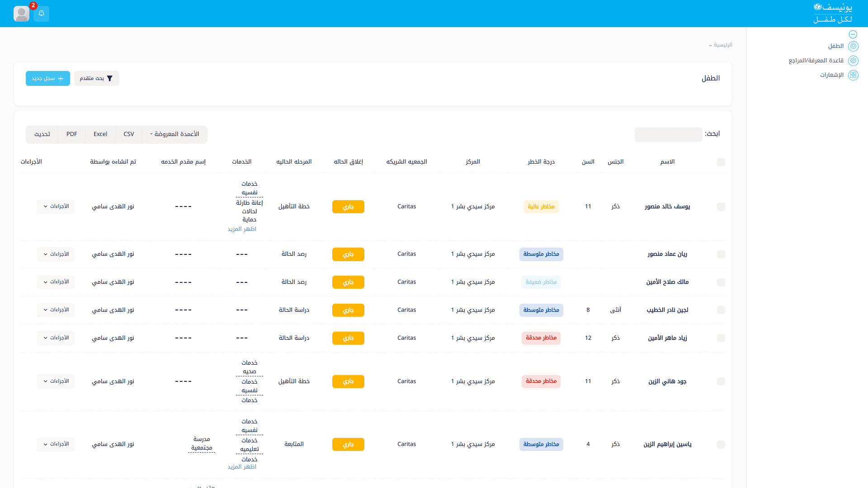Open the user profile avatar

point(21,14)
